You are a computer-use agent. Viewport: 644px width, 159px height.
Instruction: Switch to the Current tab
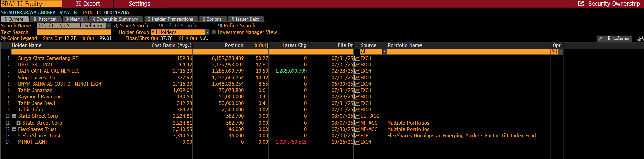pos(14,19)
